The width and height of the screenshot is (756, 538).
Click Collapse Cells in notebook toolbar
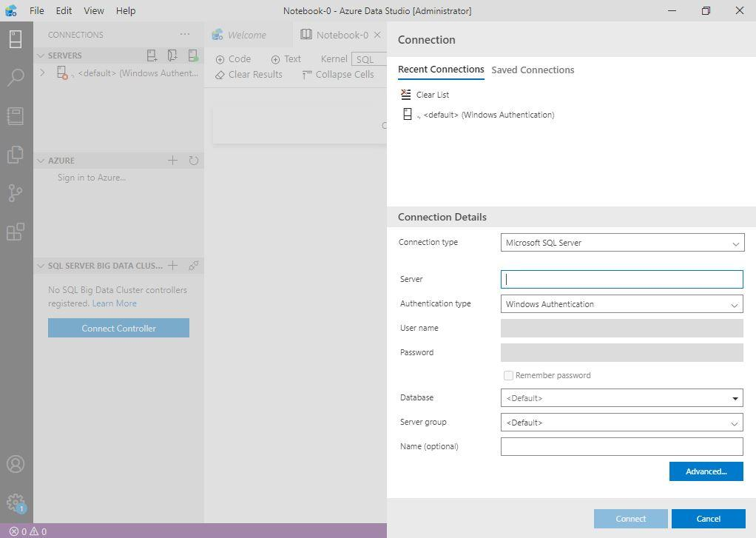pyautogui.click(x=338, y=74)
